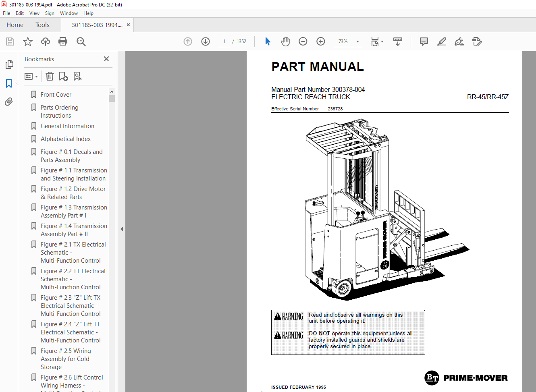The image size is (536, 392).
Task: Delete the selected bookmark with trash icon
Action: (50, 76)
